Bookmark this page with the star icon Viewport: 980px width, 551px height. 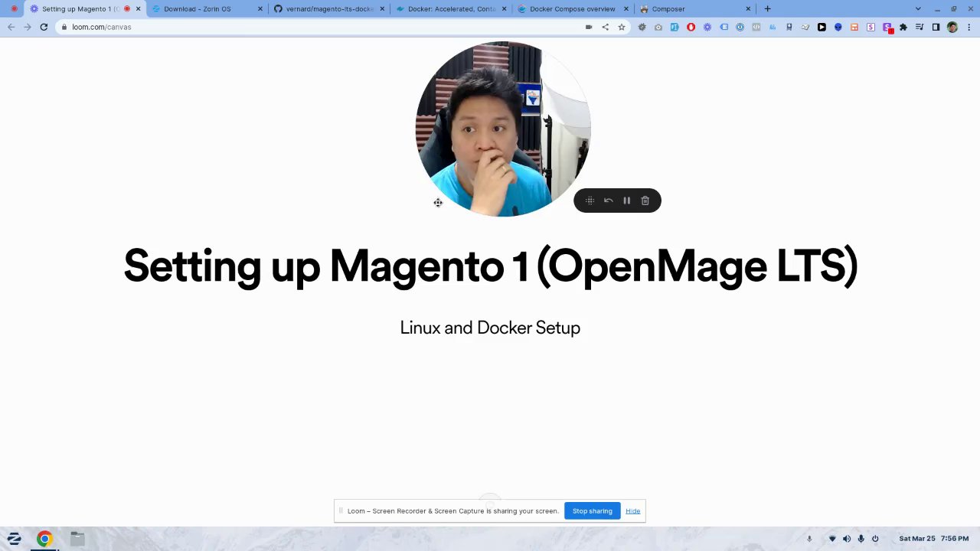(x=622, y=27)
